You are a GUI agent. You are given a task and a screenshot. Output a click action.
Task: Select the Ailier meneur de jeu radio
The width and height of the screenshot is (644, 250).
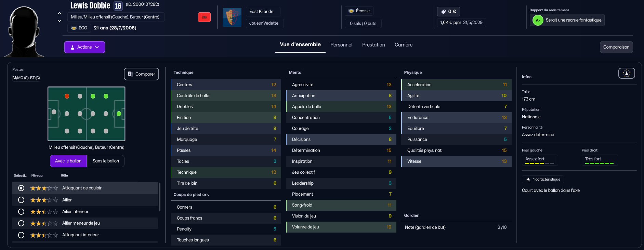[21, 223]
